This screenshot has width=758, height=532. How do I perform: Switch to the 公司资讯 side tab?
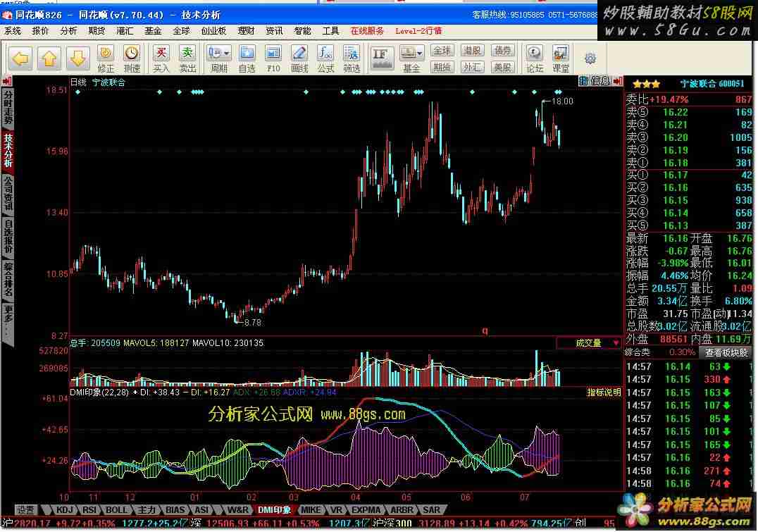pyautogui.click(x=8, y=193)
